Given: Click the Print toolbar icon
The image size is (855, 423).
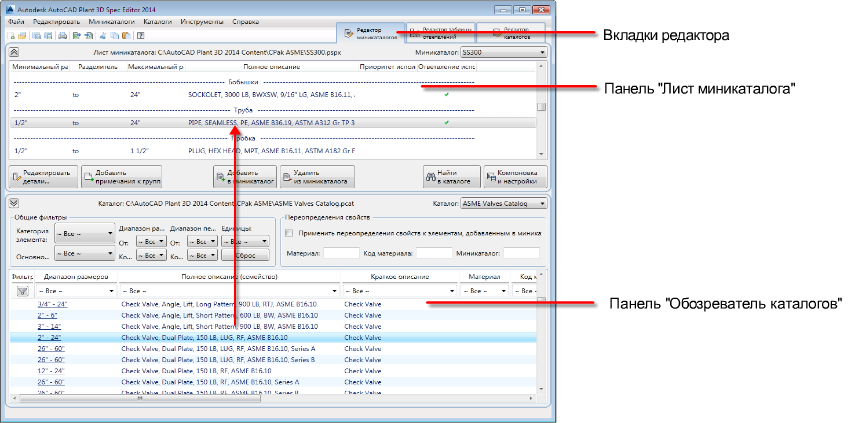Looking at the screenshot, I should click(x=63, y=36).
